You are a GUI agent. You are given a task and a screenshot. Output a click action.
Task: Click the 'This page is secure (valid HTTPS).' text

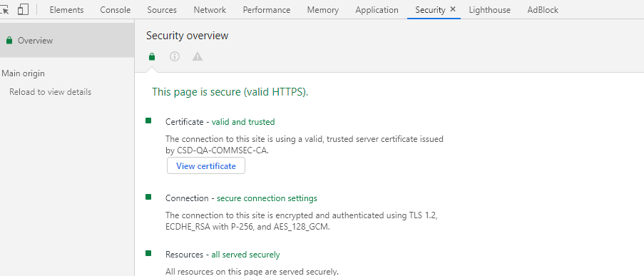point(230,92)
